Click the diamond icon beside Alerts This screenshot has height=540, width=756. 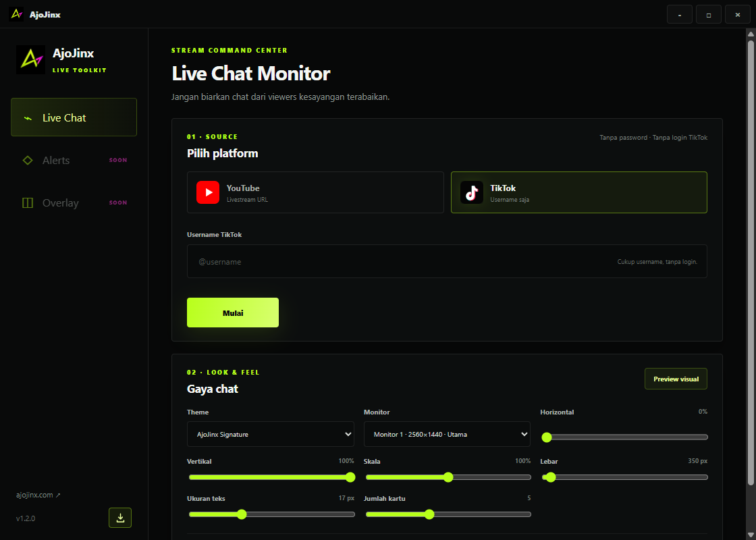[28, 160]
